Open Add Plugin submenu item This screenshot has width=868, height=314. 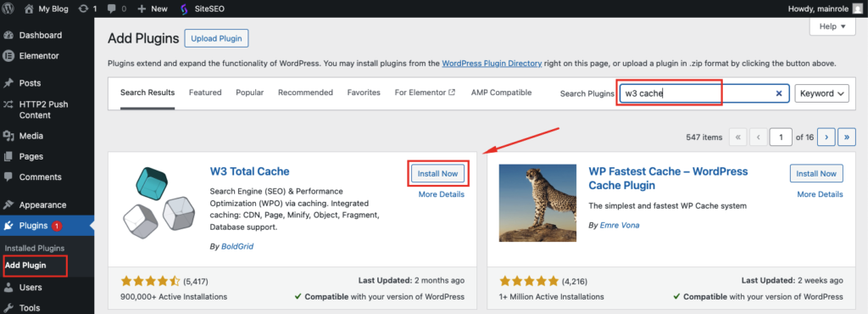[25, 266]
